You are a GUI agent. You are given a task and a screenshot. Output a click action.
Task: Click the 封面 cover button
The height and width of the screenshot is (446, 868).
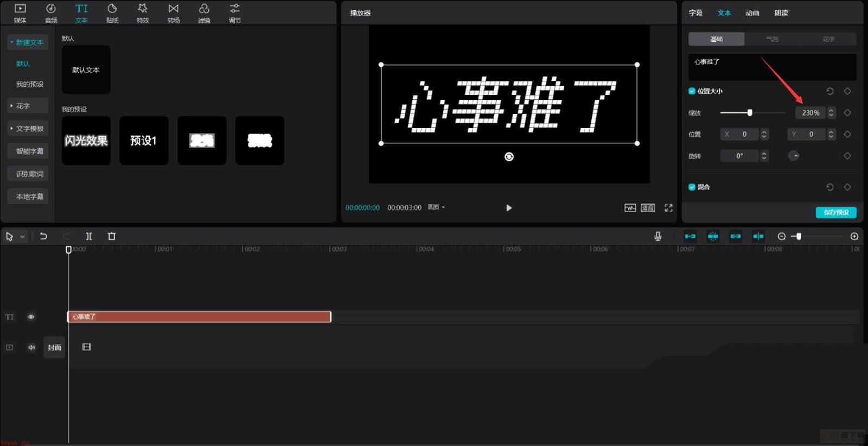(x=54, y=347)
